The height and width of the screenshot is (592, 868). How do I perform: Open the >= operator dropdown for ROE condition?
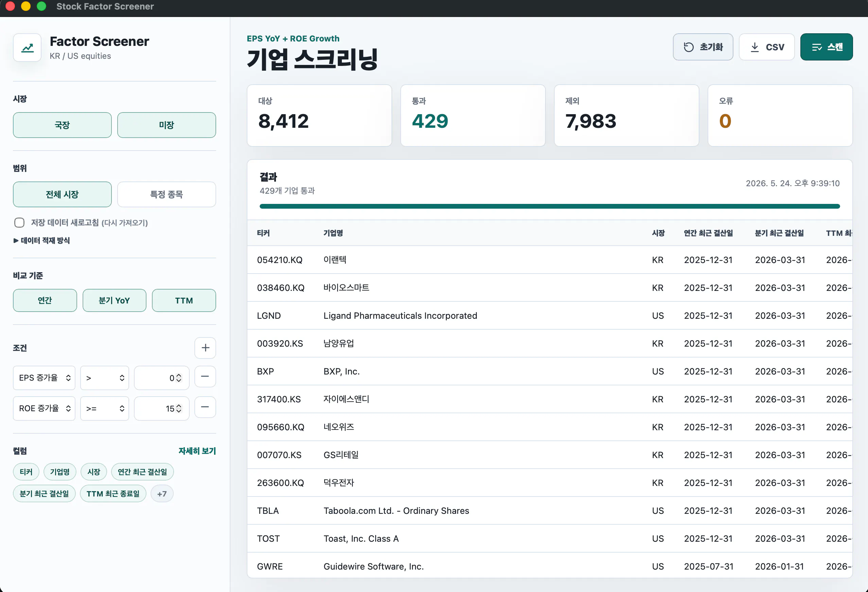point(105,408)
